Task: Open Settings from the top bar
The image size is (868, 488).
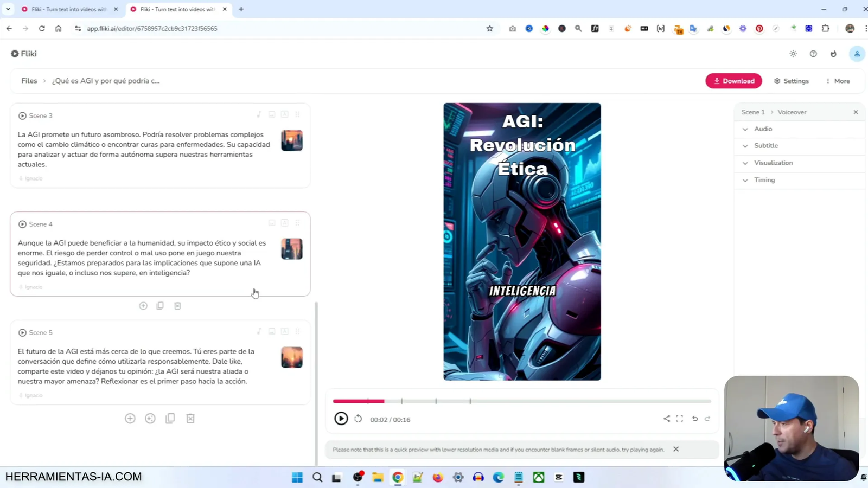Action: tap(792, 80)
